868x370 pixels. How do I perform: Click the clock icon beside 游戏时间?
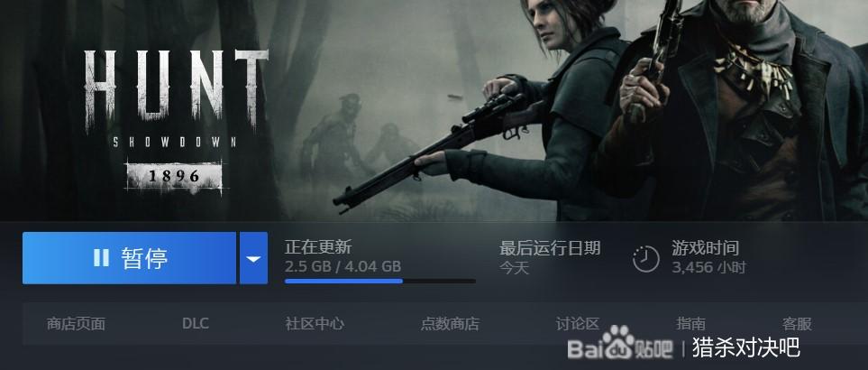point(646,259)
